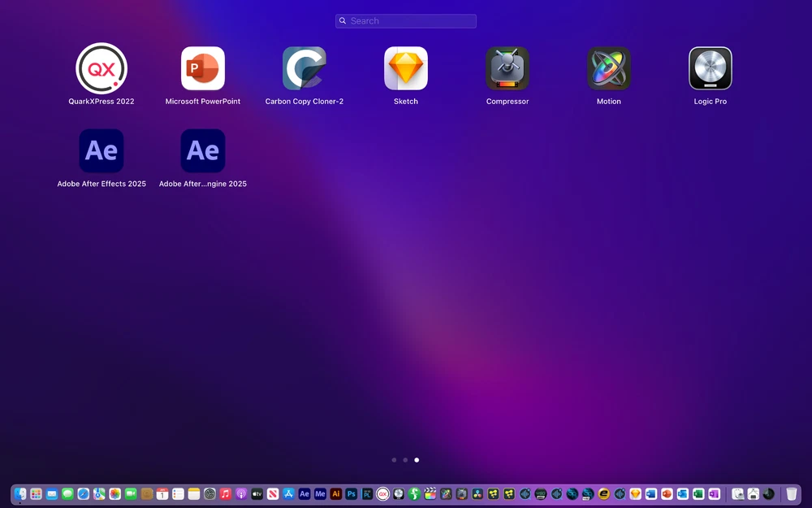Launch the Adobe After Effects Render Engine 2025

(203, 151)
